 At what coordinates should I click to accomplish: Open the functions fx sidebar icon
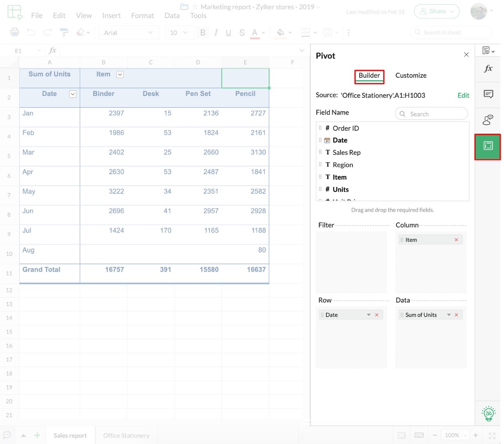[488, 69]
